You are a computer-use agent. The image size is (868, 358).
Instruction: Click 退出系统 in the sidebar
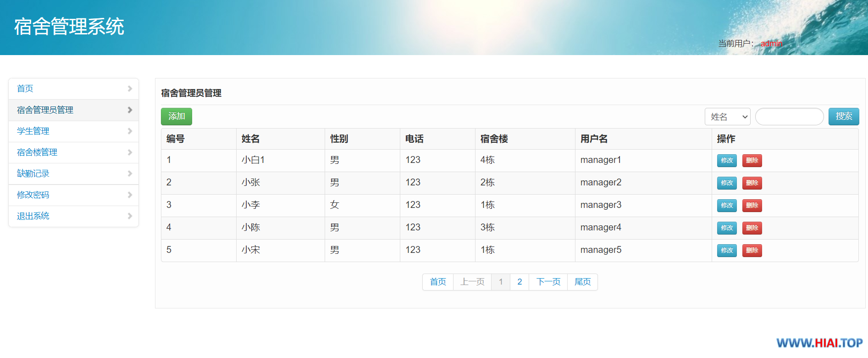coord(73,216)
